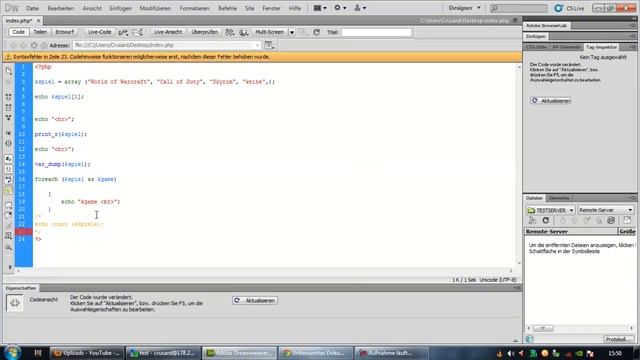Toggle the line numbers icon
The image size is (640, 360).
click(9, 159)
